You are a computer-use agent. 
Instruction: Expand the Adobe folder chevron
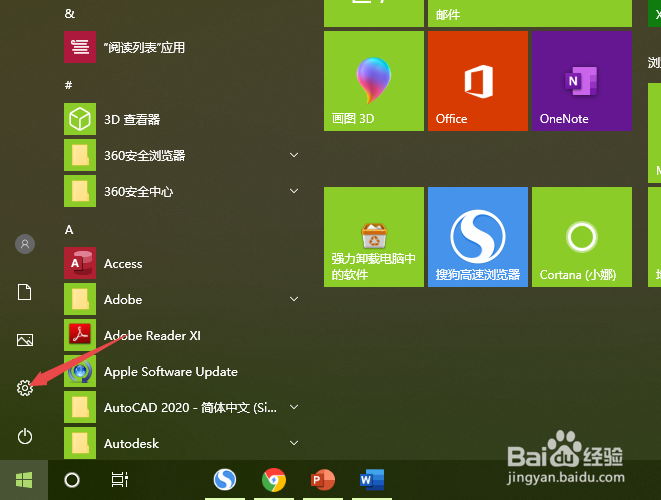click(294, 299)
